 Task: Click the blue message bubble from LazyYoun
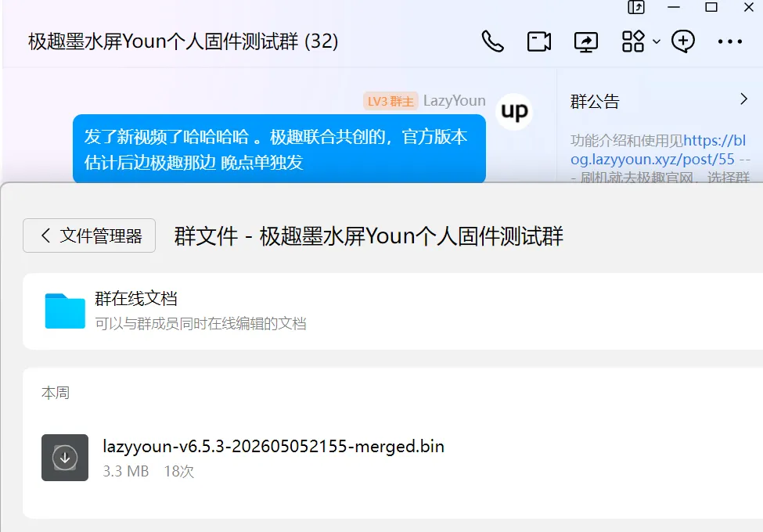[279, 149]
